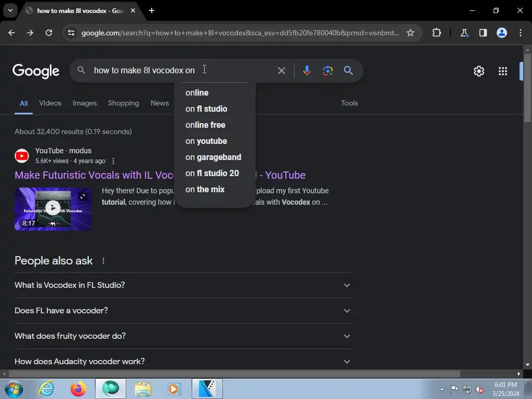Image resolution: width=532 pixels, height=399 pixels.
Task: Expand 'Does FL have a vocoder?'
Action: click(183, 311)
